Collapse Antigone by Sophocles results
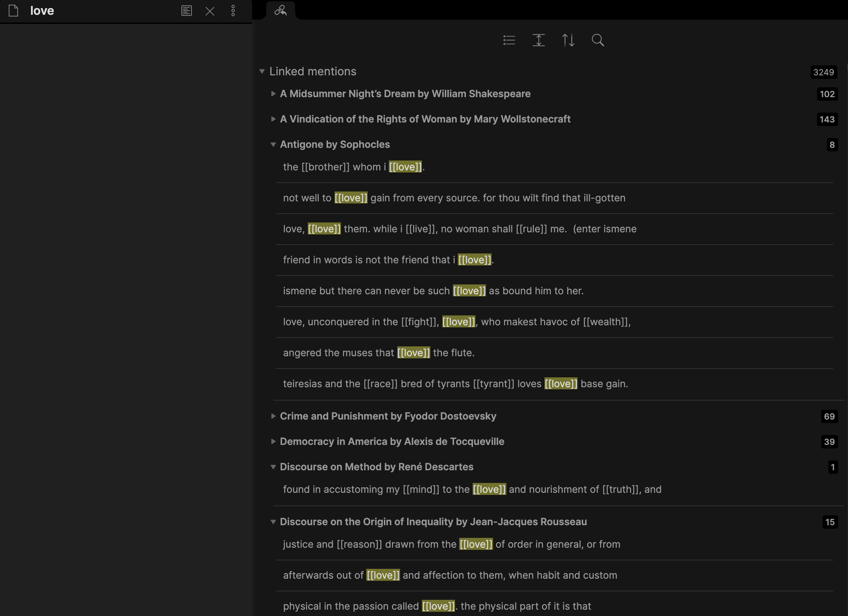The image size is (848, 616). coord(273,145)
